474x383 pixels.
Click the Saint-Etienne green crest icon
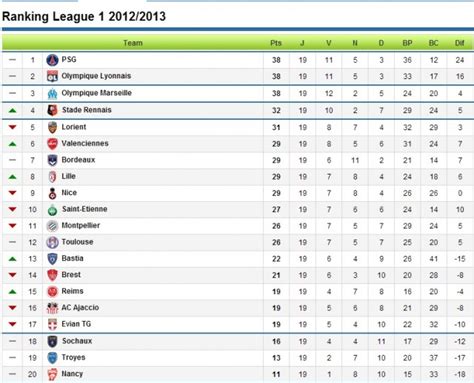pyautogui.click(x=52, y=210)
